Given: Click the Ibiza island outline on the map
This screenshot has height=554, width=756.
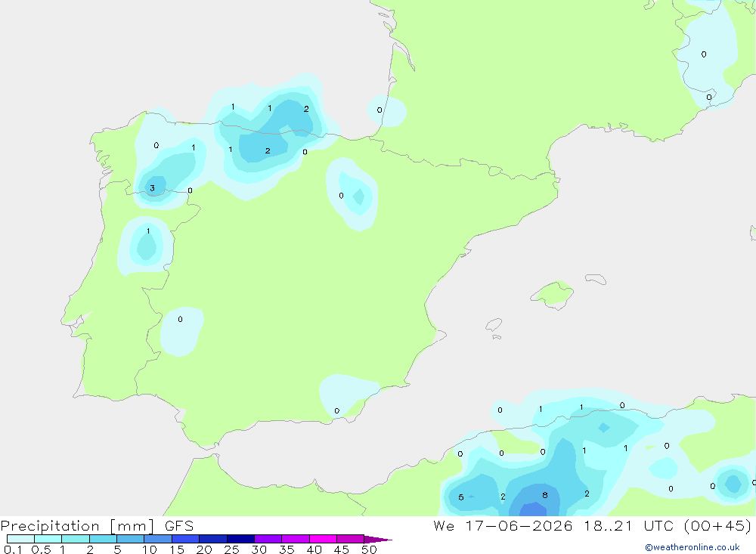Looking at the screenshot, I should coord(494,325).
